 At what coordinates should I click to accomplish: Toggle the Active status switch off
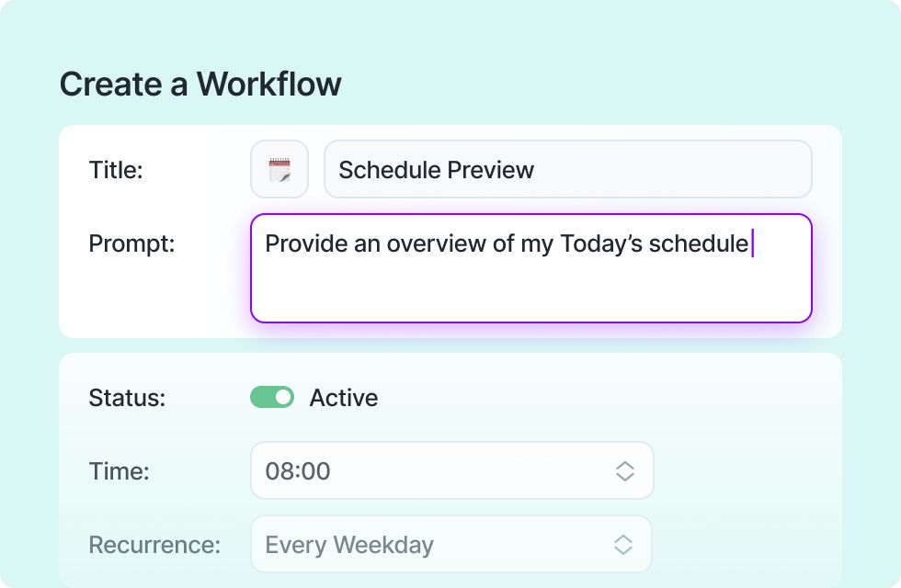coord(272,397)
